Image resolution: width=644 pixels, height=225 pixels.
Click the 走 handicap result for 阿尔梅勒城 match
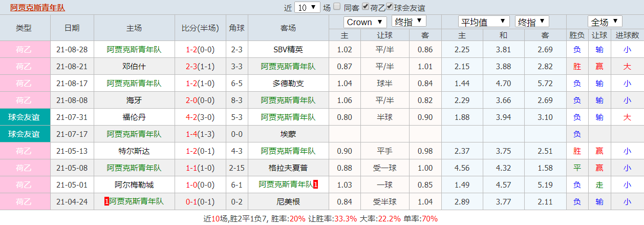point(599,185)
